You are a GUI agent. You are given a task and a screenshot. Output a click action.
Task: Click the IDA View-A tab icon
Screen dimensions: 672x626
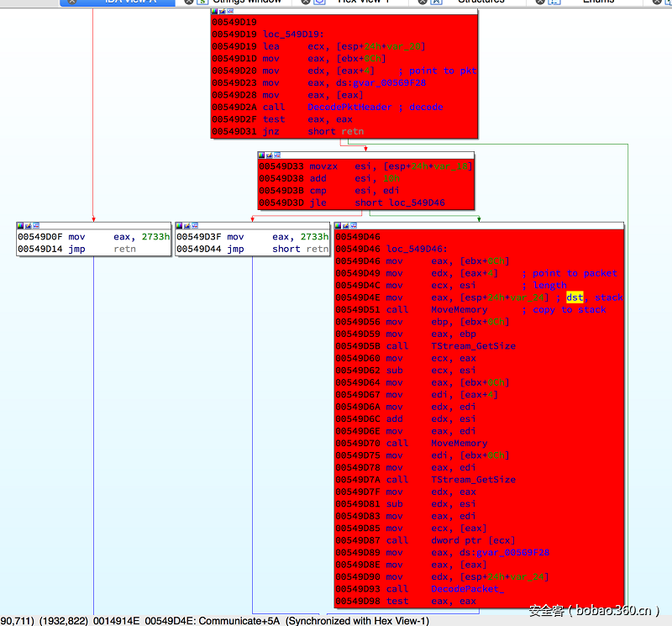[86, 2]
